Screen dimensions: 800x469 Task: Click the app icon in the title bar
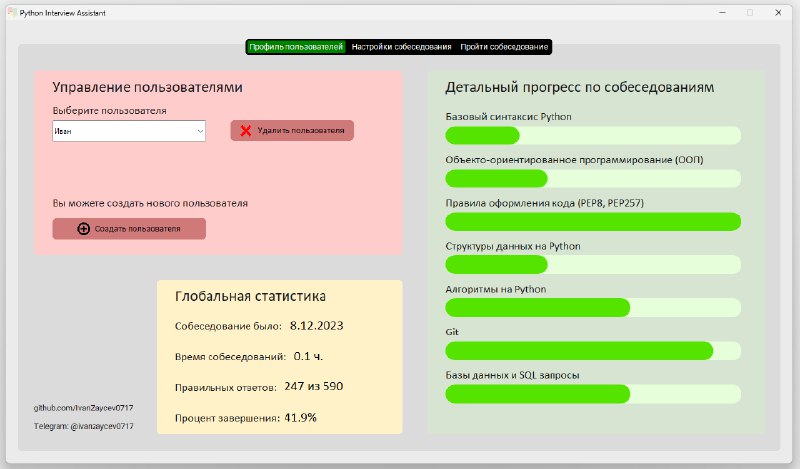pyautogui.click(x=12, y=12)
